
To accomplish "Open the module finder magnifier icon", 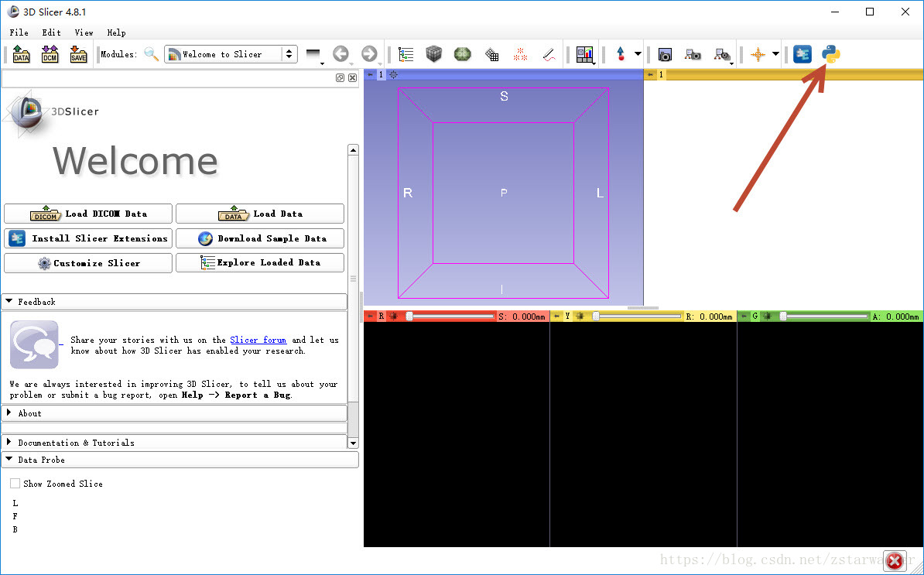I will click(x=152, y=54).
